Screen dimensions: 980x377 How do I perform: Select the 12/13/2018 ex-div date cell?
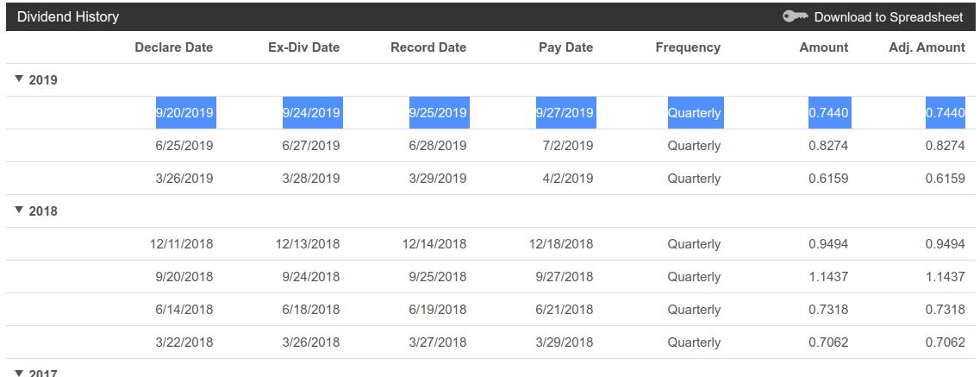pos(308,244)
